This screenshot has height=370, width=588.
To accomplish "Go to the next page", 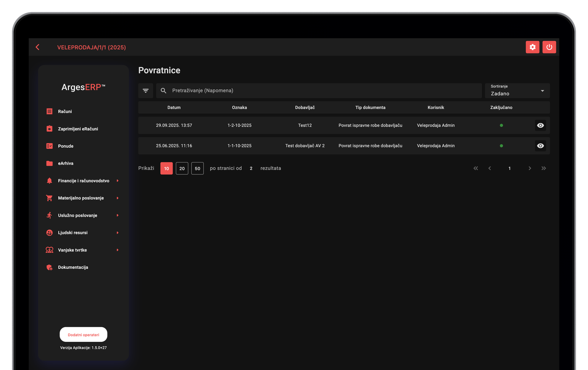I will [530, 168].
